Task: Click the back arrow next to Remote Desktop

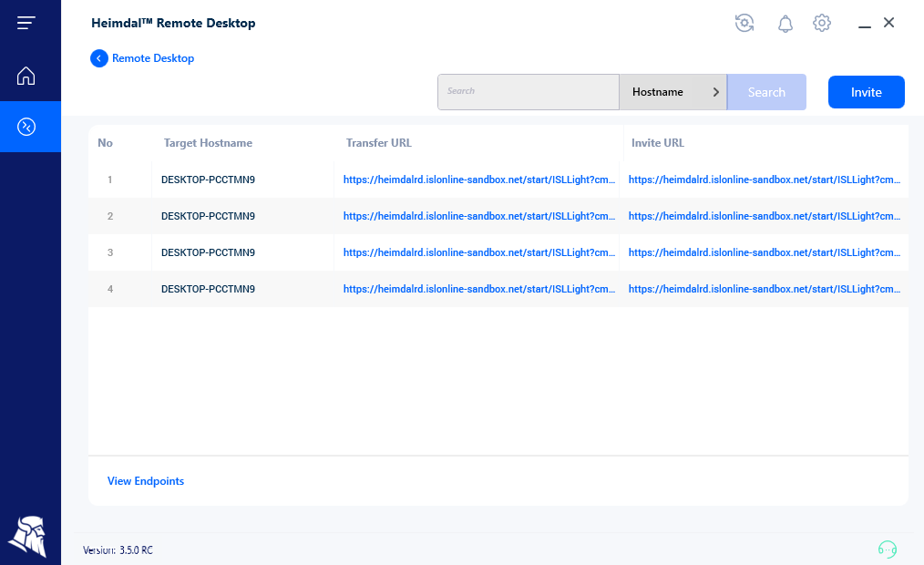Action: click(x=98, y=57)
